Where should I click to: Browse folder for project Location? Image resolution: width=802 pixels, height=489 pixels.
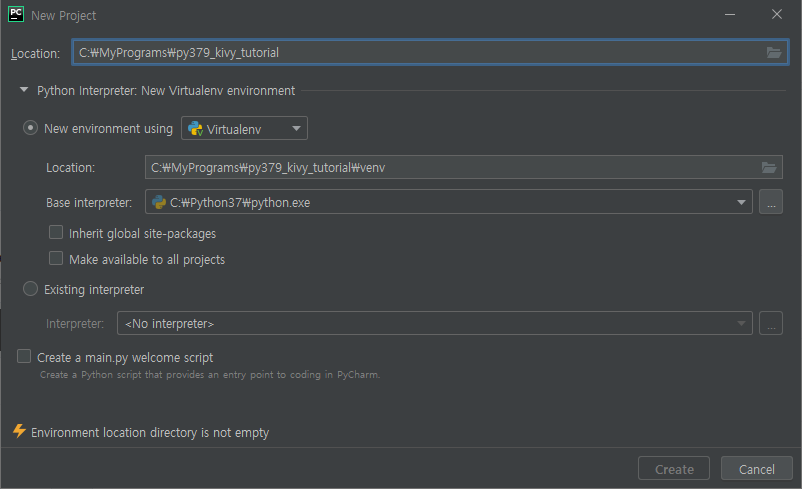[773, 53]
